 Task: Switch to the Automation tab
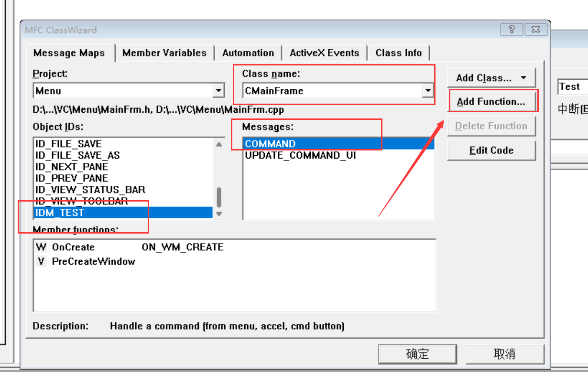248,53
